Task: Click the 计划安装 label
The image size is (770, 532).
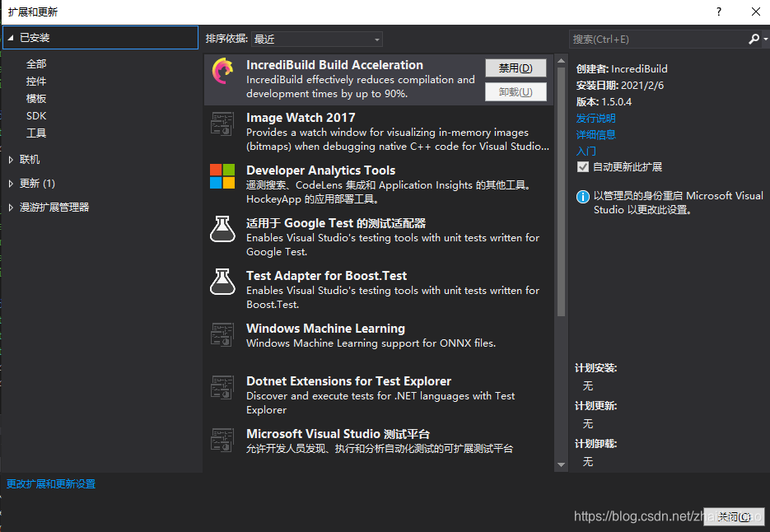Action: point(595,368)
